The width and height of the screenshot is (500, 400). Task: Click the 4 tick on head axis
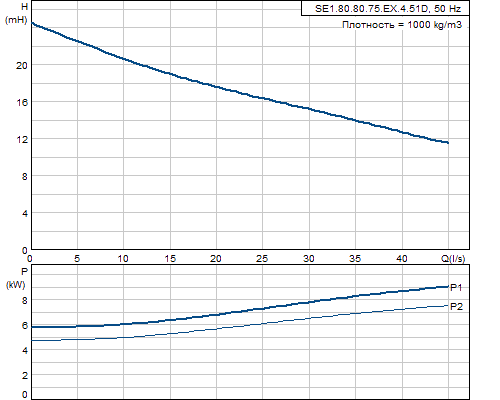pos(25,213)
